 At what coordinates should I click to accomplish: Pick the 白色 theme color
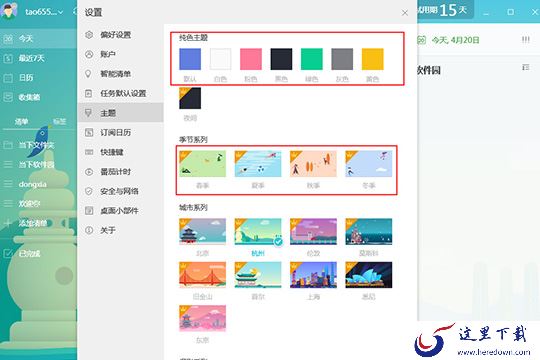click(220, 59)
